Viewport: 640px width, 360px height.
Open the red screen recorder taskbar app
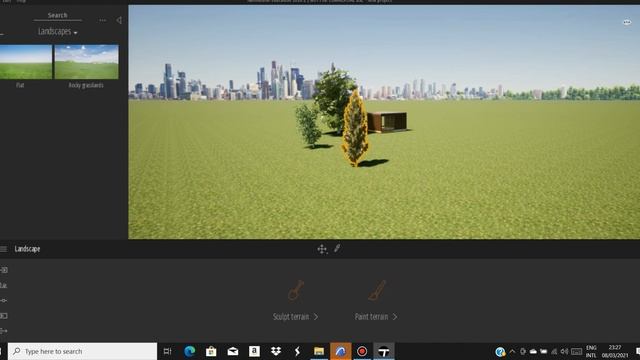pos(362,351)
